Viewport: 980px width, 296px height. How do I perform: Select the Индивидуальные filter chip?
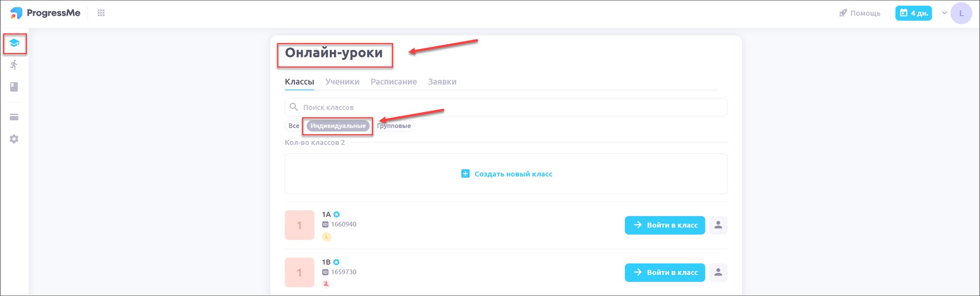pyautogui.click(x=338, y=126)
